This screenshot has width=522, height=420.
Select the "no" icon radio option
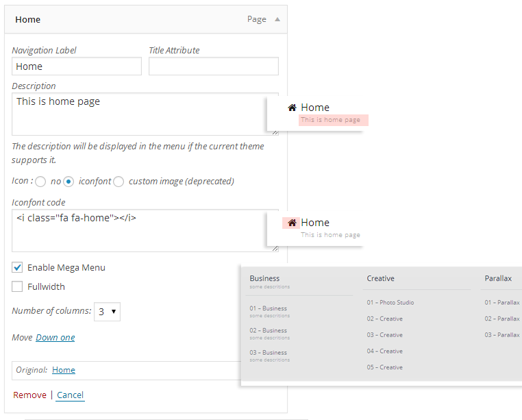(40, 182)
